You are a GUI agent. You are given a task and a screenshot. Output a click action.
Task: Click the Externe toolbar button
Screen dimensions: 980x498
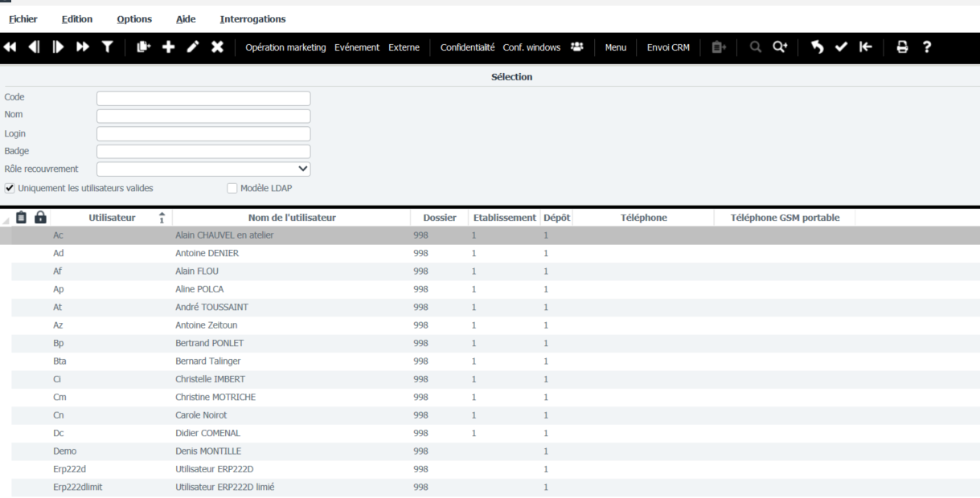(x=404, y=47)
